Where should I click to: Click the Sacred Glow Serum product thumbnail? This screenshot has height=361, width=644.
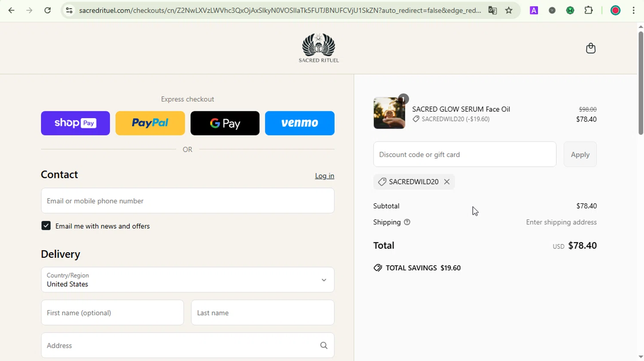(x=389, y=113)
